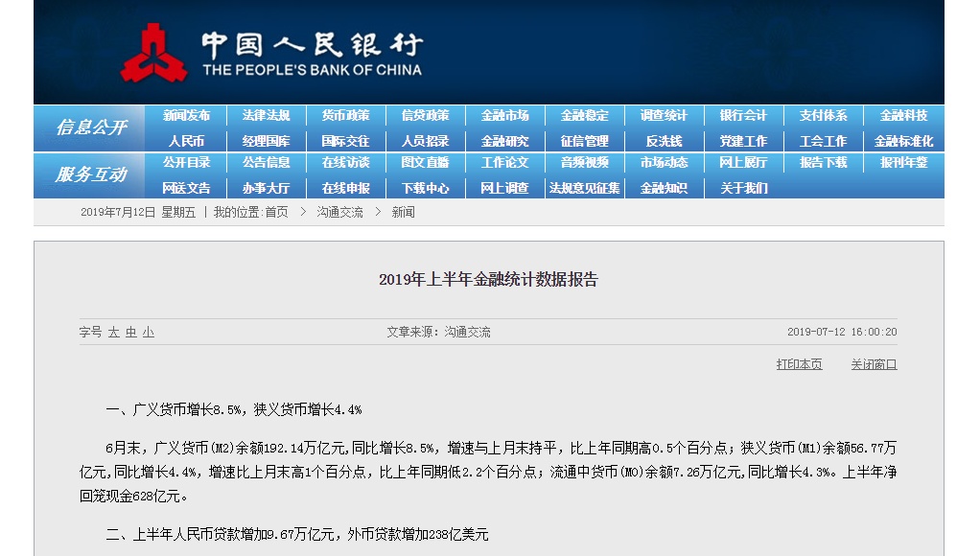Go to the 金融研究 section

pos(505,141)
